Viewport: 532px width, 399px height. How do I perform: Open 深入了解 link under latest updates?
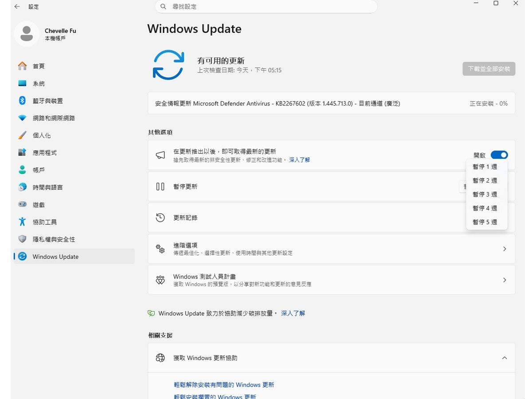(x=300, y=160)
